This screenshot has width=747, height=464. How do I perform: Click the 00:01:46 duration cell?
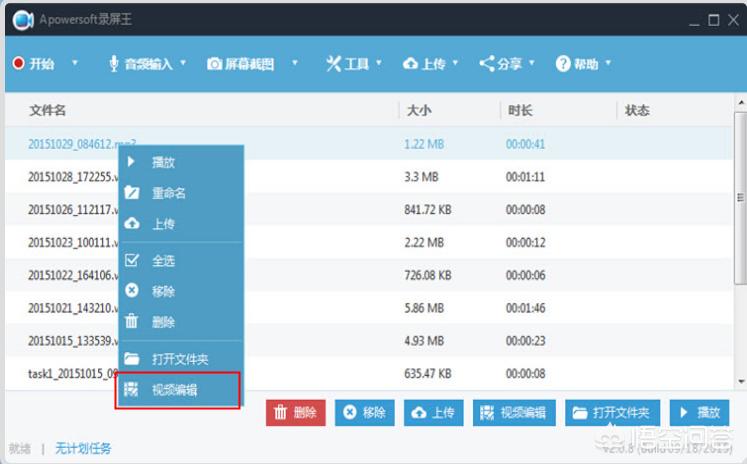click(525, 308)
